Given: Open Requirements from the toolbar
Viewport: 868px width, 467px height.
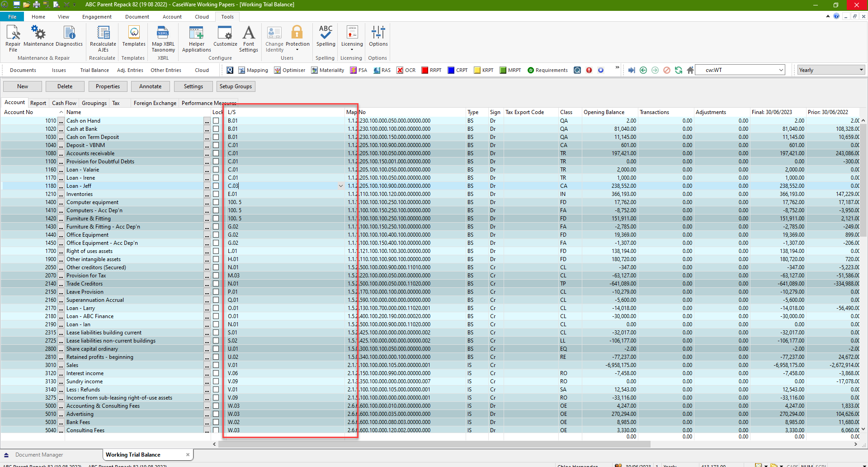Looking at the screenshot, I should point(547,70).
